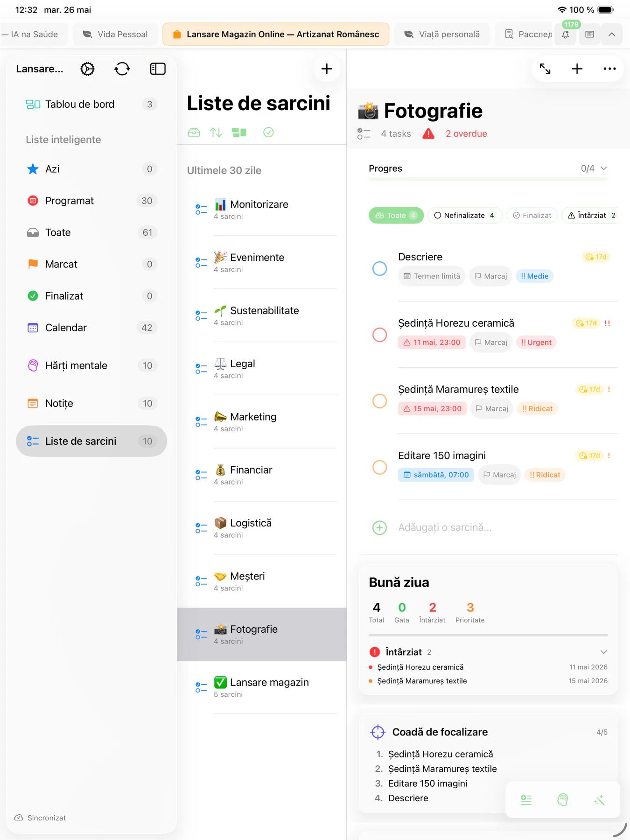Change the sâmbătă, 07:00 due date

436,475
